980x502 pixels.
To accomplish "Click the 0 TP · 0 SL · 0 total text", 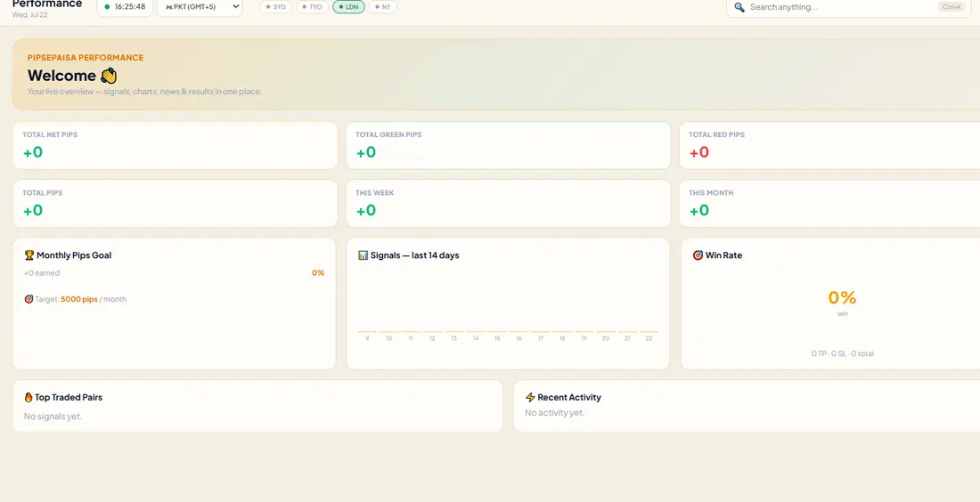I will (x=843, y=353).
